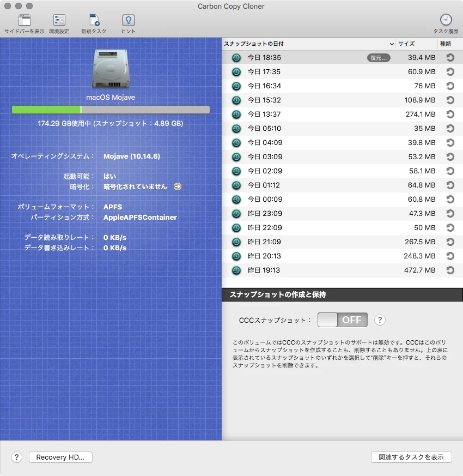Click the Carbon Copy Cloner window title
Screen dimensions: 463x476
click(x=231, y=7)
